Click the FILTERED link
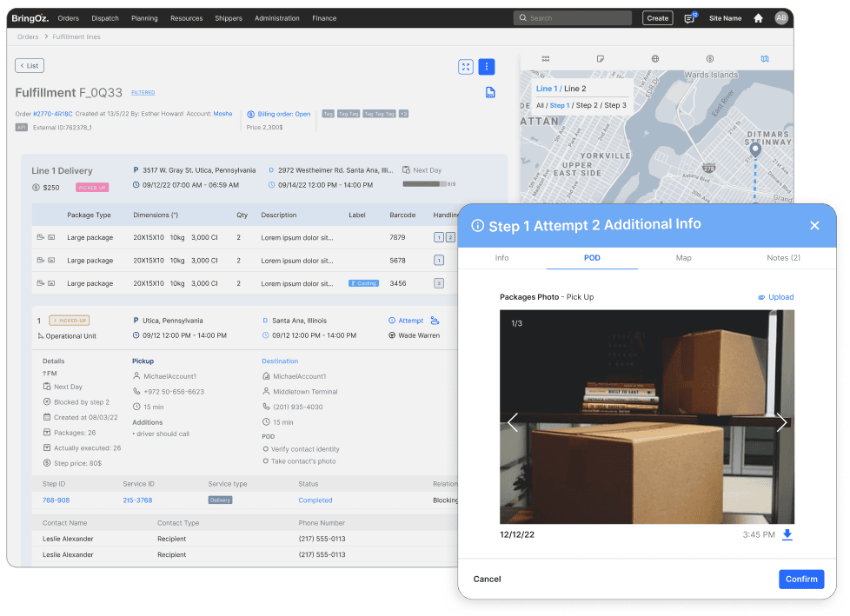The image size is (850, 616). (143, 93)
